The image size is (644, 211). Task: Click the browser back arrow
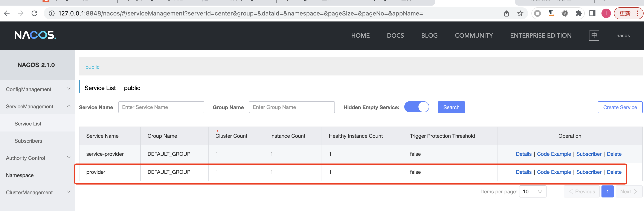click(x=7, y=14)
